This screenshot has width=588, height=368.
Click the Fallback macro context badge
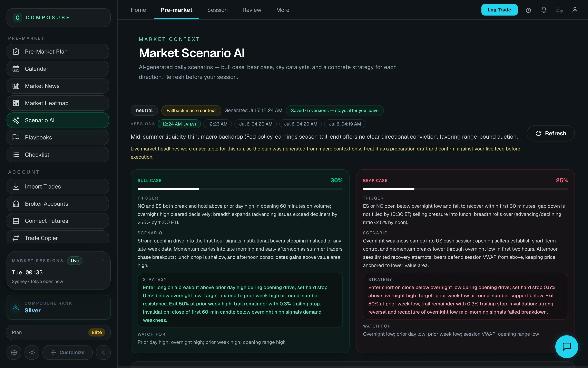[x=191, y=110]
